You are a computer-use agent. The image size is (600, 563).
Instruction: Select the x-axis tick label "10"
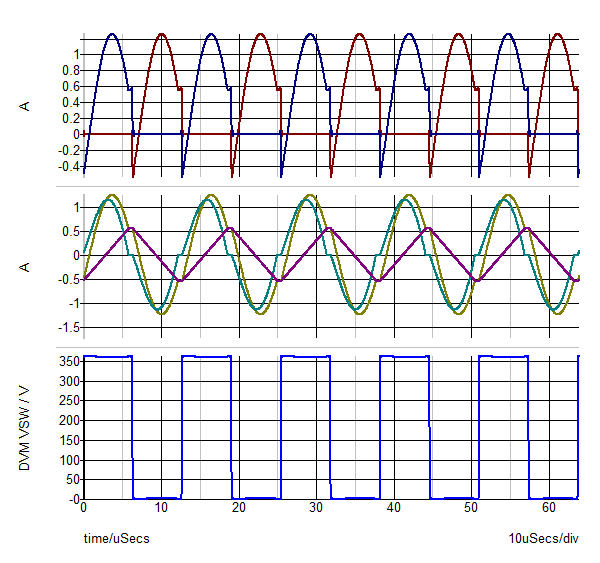click(161, 508)
